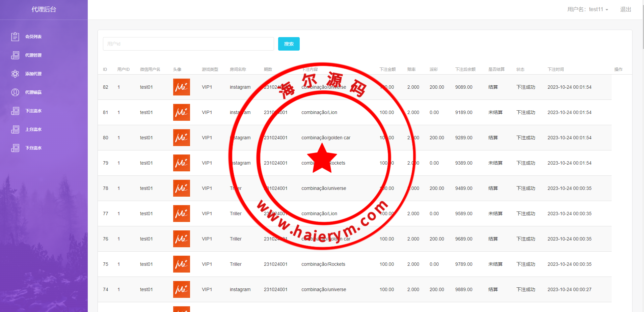The height and width of the screenshot is (312, 644).
Task: Focus the 用户id search field
Action: tap(188, 44)
